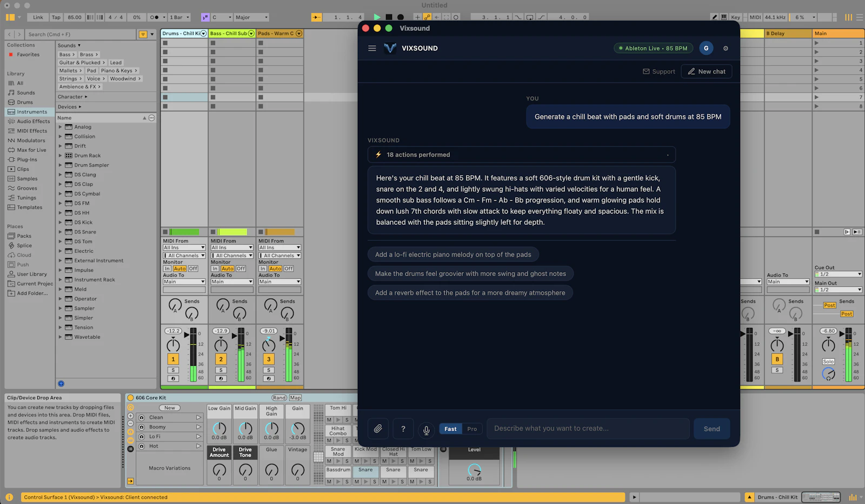The height and width of the screenshot is (504, 865).
Task: Expand the Wavetable instrument entry
Action: 61,337
